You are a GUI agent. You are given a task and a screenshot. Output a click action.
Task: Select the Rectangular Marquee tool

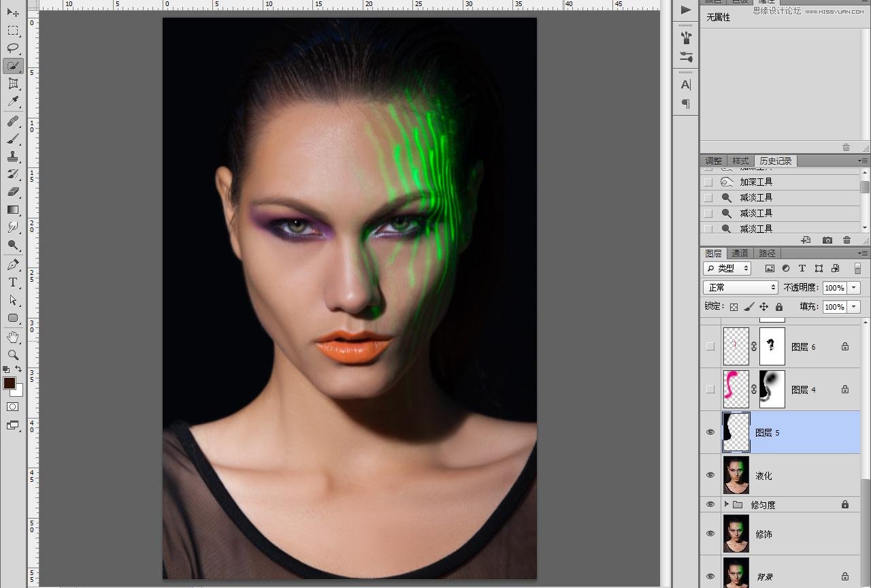pyautogui.click(x=13, y=31)
